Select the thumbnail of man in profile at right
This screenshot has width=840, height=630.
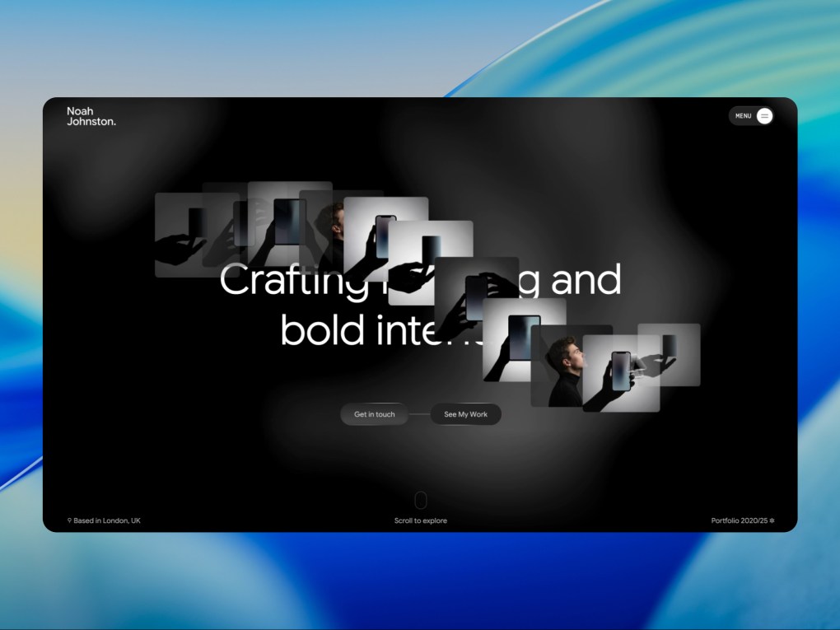[560, 367]
